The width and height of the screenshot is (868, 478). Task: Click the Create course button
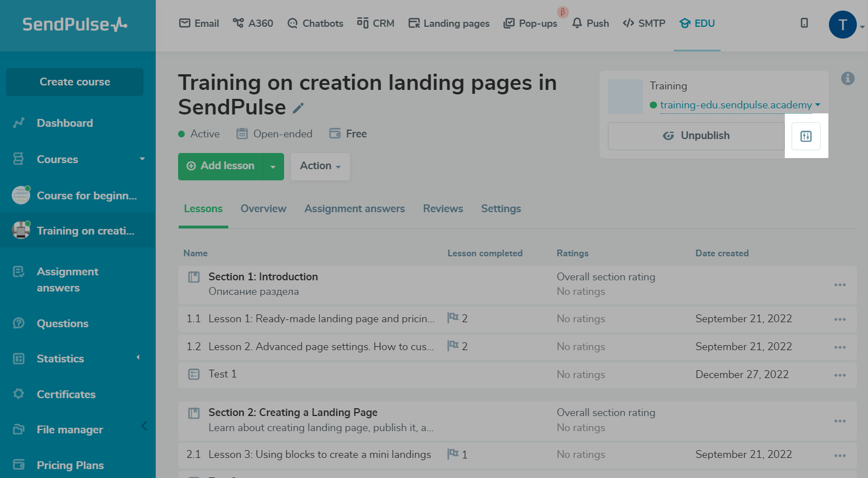coord(75,82)
